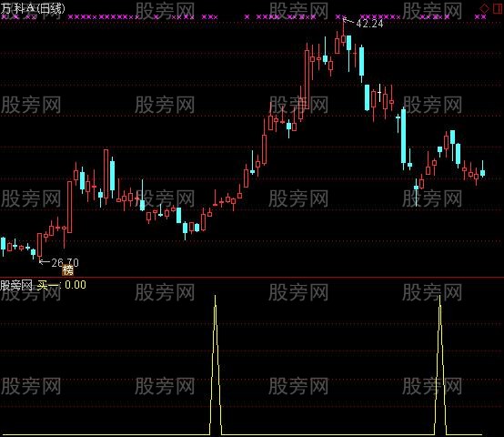Click the 42.24 high price label
The image size is (504, 437).
(369, 24)
